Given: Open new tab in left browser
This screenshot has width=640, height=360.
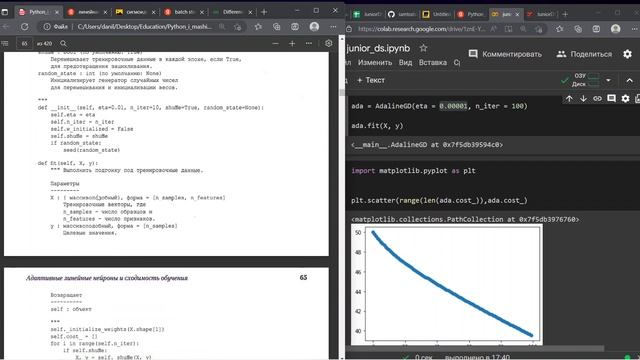Looking at the screenshot, I should point(264,12).
